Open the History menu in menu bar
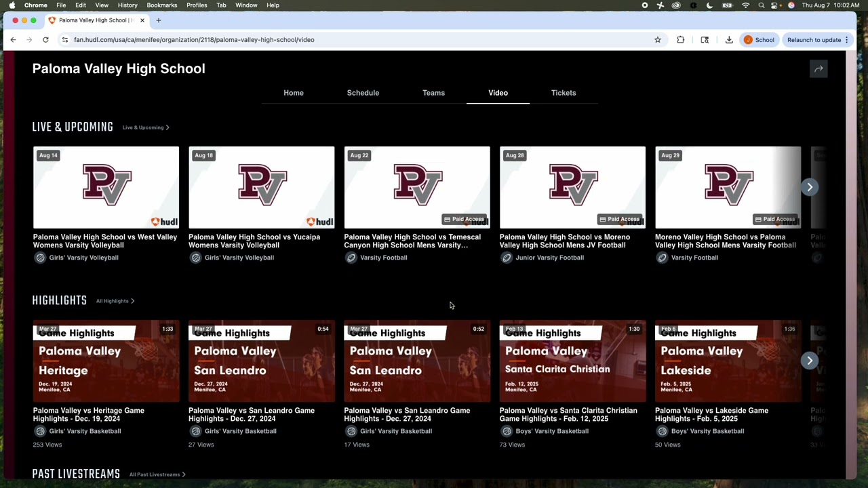The image size is (868, 488). (127, 5)
